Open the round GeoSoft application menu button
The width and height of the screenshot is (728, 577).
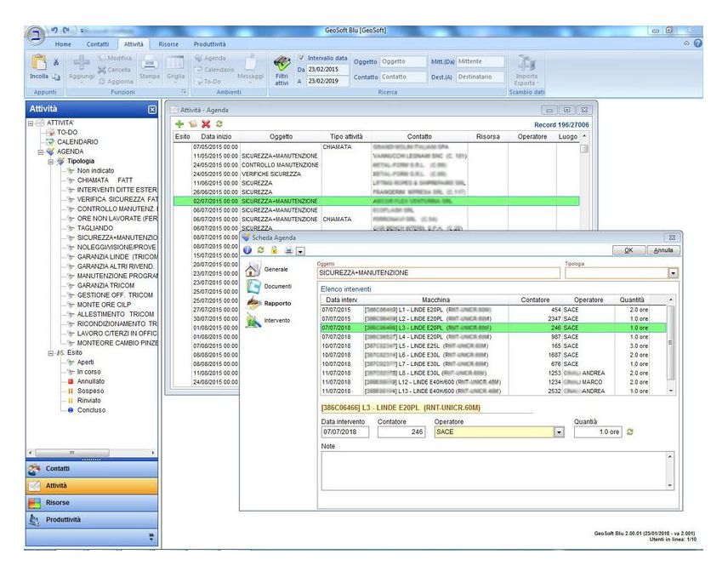(36, 35)
